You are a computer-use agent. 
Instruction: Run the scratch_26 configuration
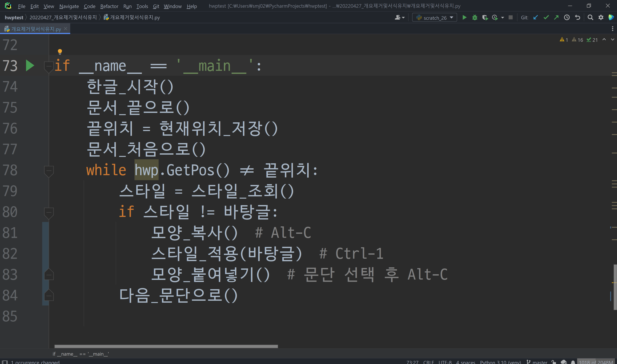tap(464, 17)
